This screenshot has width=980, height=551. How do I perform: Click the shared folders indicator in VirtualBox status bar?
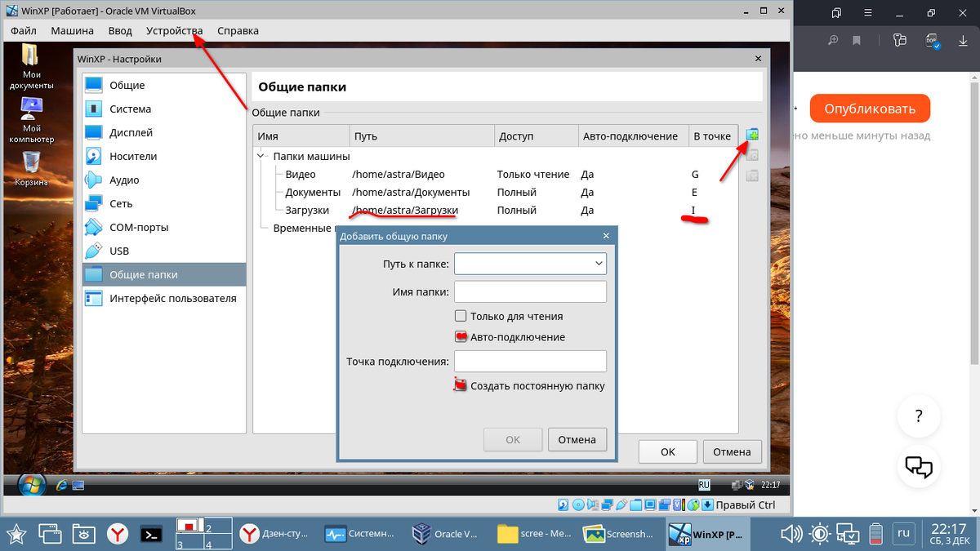click(635, 504)
